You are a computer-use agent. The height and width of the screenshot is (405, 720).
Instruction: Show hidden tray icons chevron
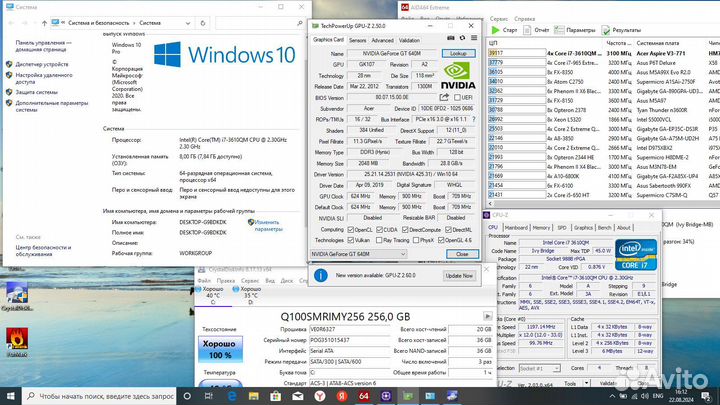(612, 396)
